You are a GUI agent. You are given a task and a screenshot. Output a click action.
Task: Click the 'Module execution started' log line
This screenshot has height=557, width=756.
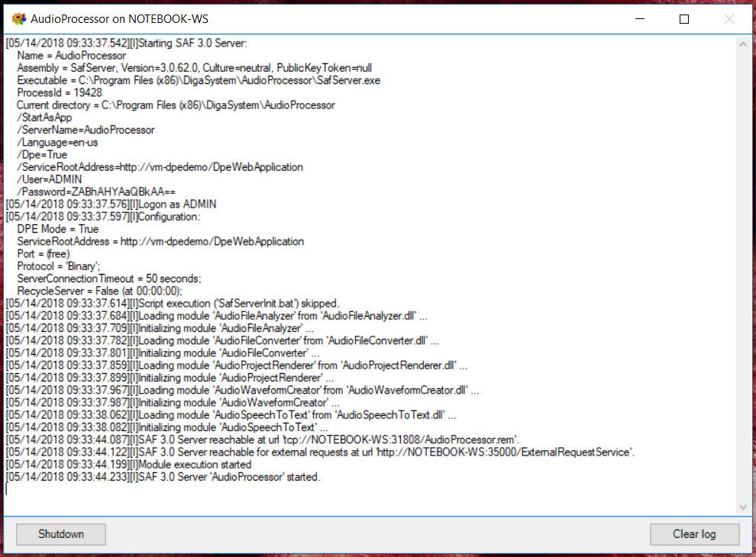(x=195, y=464)
